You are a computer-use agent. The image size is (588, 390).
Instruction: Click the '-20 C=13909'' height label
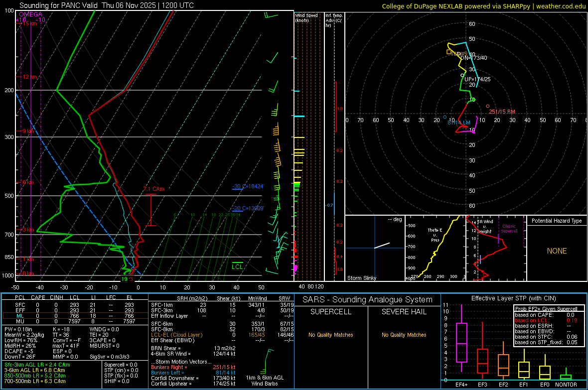tap(248, 208)
